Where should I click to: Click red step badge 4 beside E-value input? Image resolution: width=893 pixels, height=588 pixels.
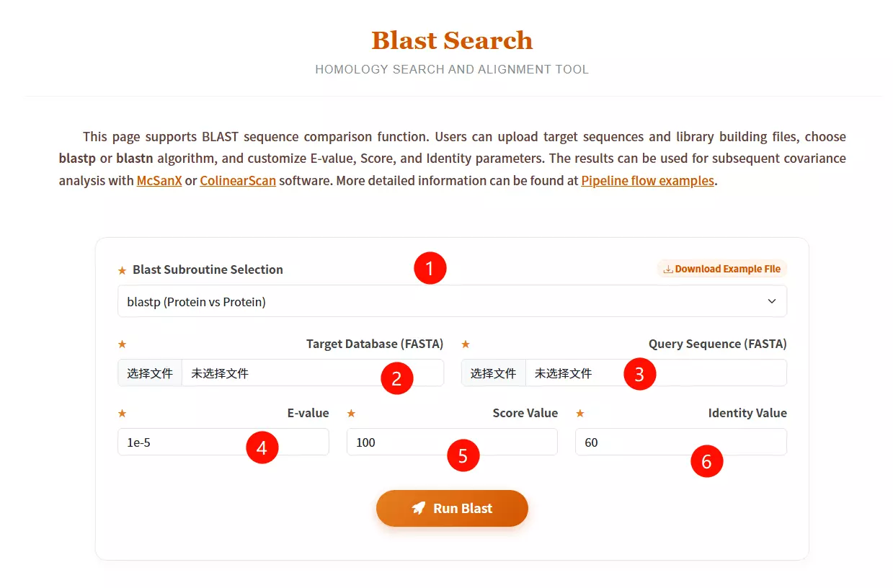[x=263, y=447]
